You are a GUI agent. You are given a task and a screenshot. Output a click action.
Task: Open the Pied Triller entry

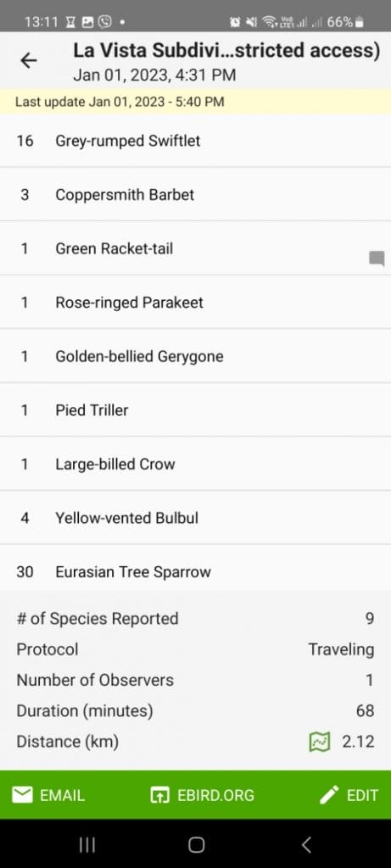[x=195, y=409]
